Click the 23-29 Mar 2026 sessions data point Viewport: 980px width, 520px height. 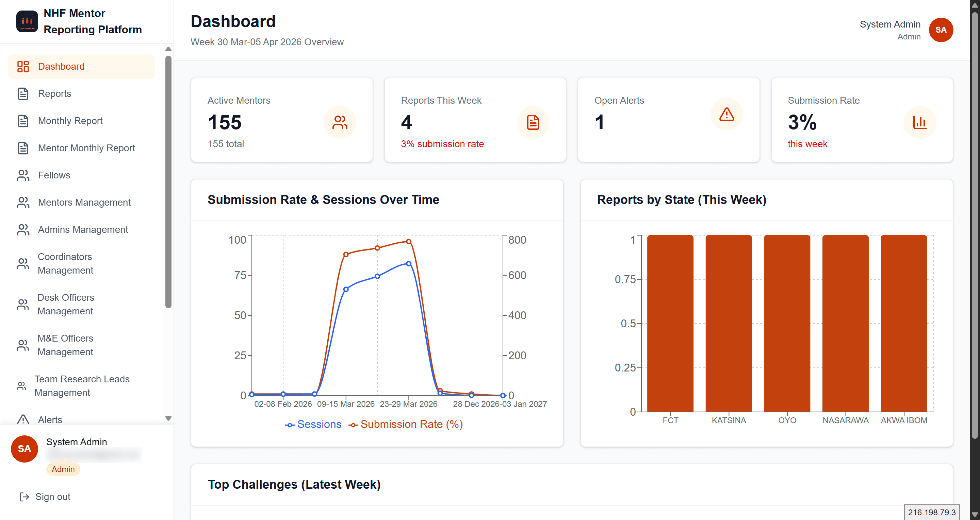[408, 263]
